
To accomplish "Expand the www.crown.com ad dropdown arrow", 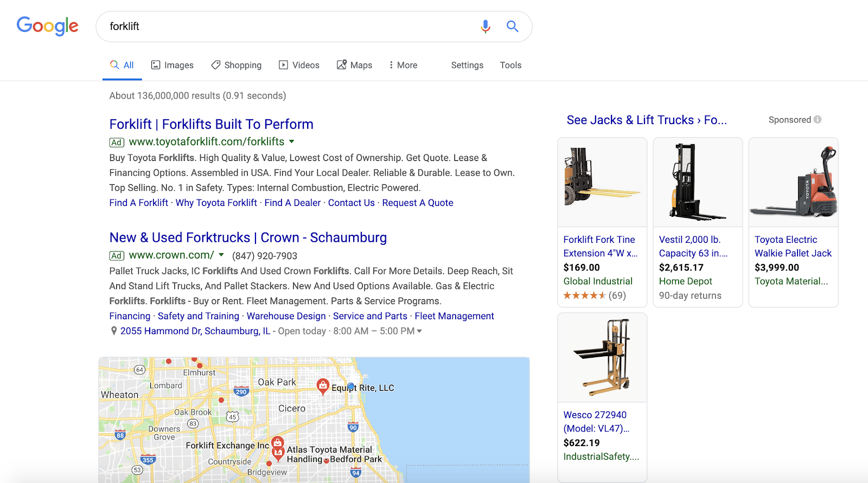I will tap(221, 255).
